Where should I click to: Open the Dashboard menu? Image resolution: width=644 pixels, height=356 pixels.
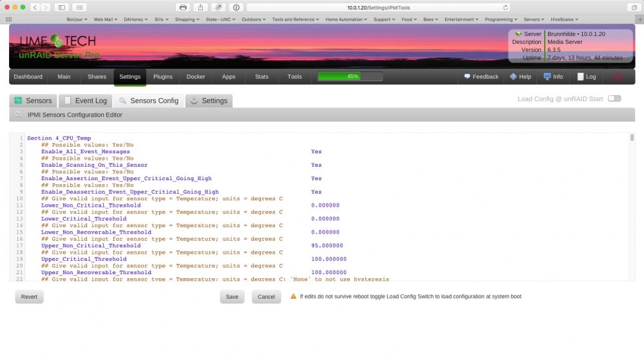(28, 77)
